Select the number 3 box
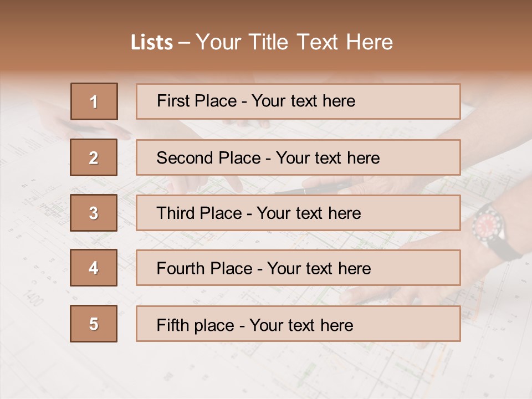This screenshot has height=399, width=532. pyautogui.click(x=94, y=213)
